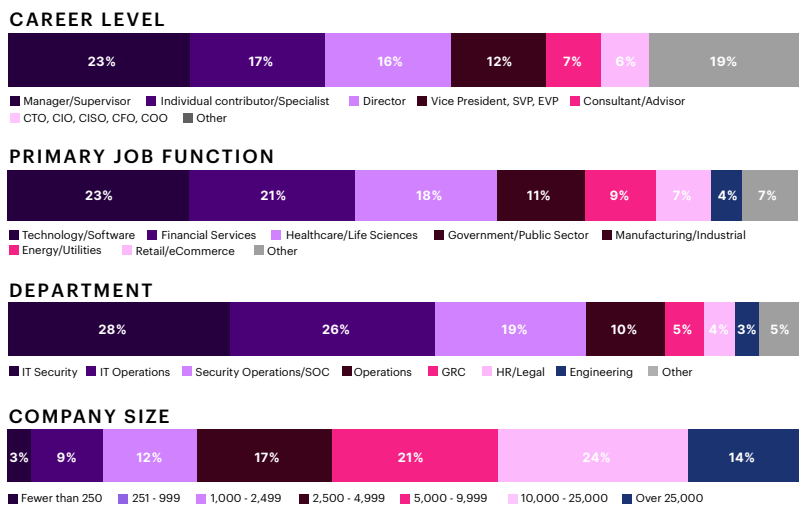
Task: Click the CAREER LEVEL heading
Action: (87, 20)
